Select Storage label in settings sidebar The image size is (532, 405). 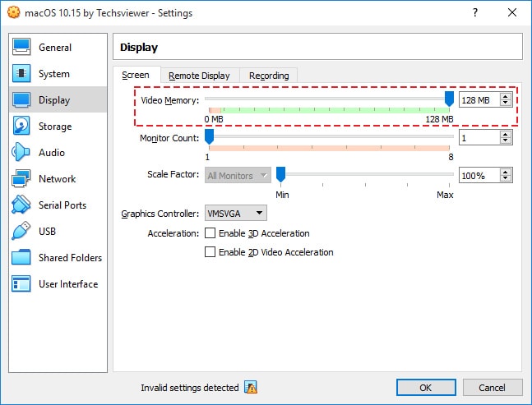click(x=55, y=126)
